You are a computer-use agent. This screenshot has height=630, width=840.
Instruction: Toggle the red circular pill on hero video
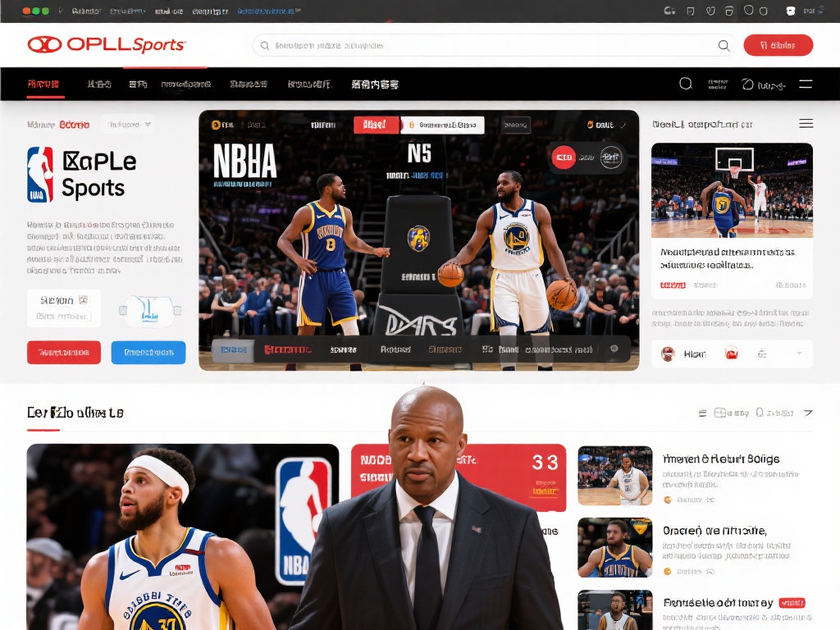(x=563, y=157)
